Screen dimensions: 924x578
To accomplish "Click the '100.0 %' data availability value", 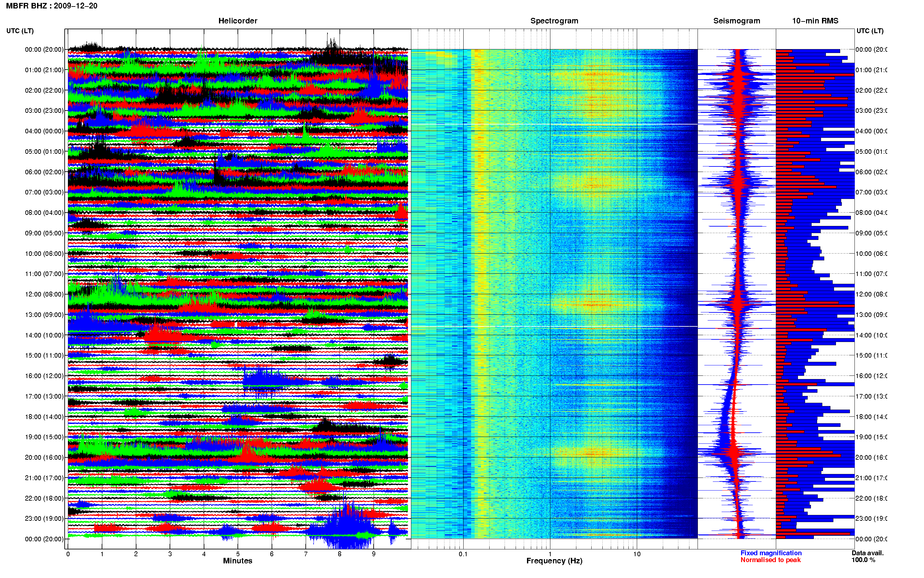I will pyautogui.click(x=863, y=560).
